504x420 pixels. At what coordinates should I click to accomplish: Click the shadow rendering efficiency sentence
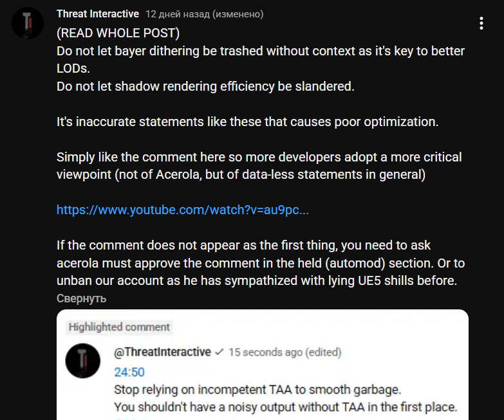pyautogui.click(x=205, y=86)
